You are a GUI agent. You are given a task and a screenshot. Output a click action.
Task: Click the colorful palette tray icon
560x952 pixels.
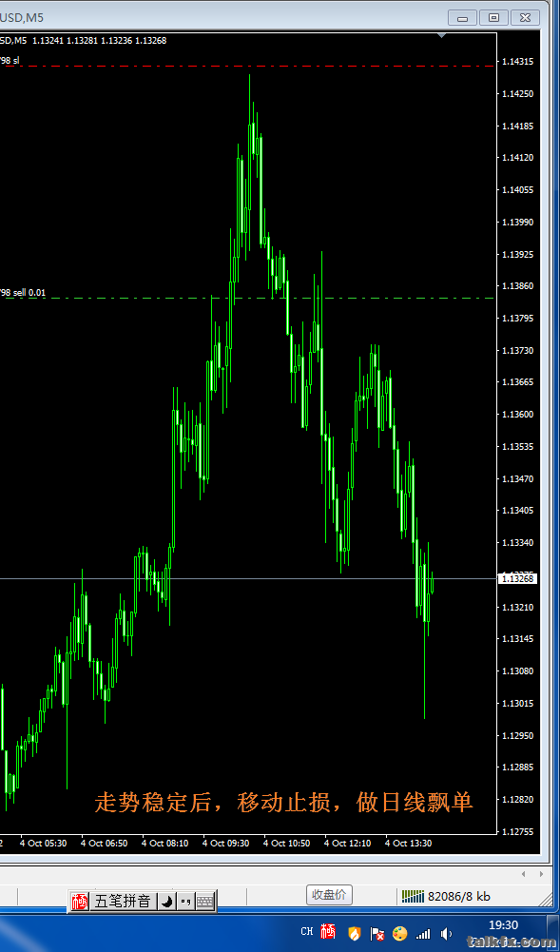(400, 933)
